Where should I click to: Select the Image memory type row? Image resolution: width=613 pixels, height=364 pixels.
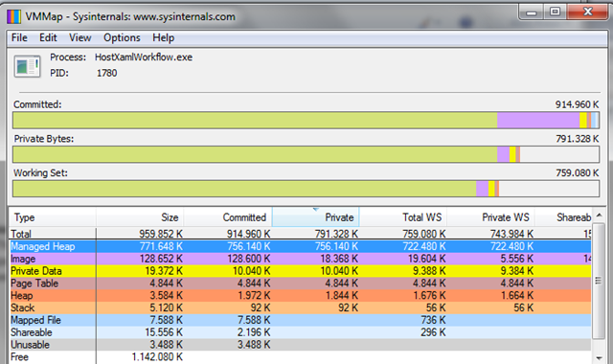click(x=300, y=259)
